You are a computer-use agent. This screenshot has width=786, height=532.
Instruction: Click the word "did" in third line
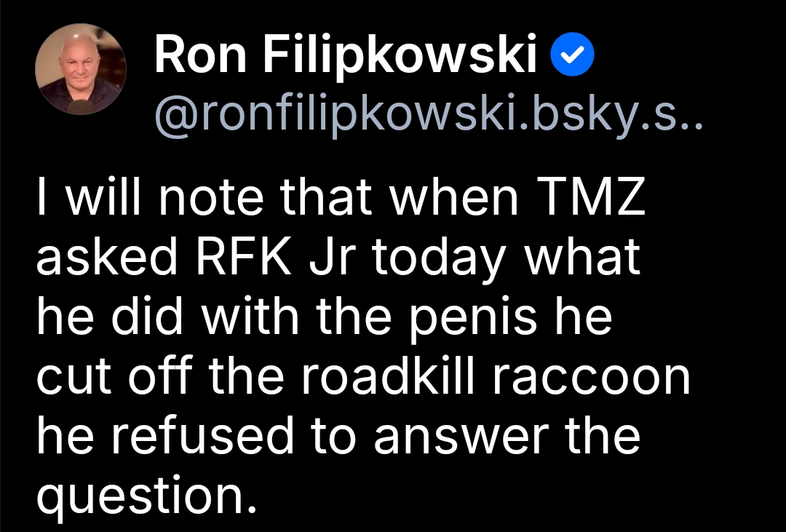[146, 317]
